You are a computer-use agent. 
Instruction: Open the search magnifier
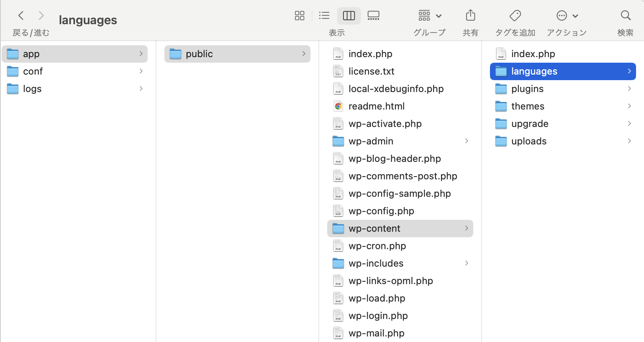[x=625, y=16]
